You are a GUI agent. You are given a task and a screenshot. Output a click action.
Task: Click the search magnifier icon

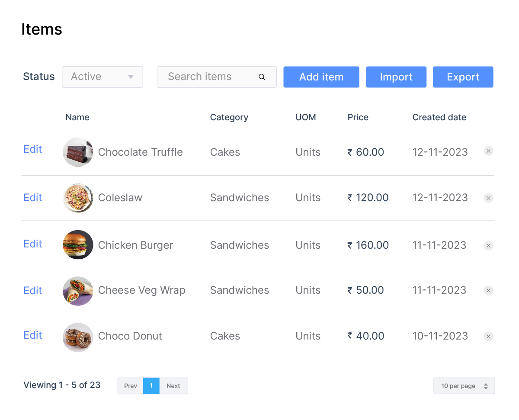262,77
